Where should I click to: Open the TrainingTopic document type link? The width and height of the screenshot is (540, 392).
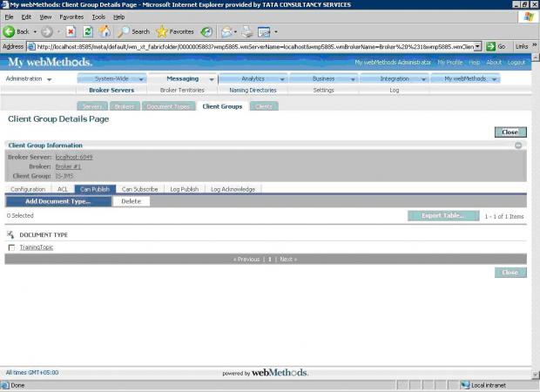coord(37,247)
